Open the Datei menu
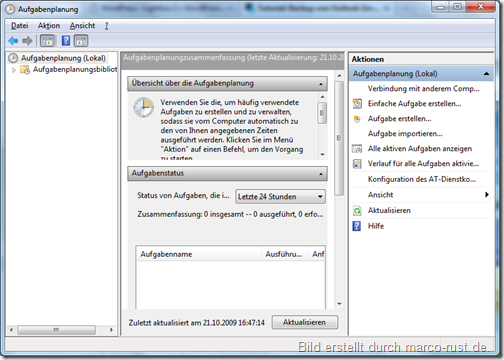The height and width of the screenshot is (360, 504). point(20,26)
